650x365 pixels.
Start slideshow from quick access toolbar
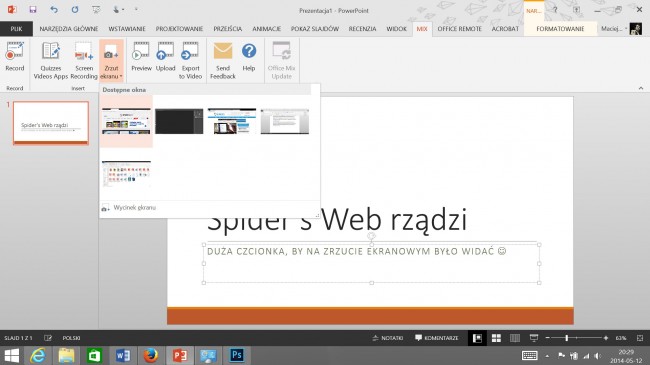pyautogui.click(x=96, y=10)
